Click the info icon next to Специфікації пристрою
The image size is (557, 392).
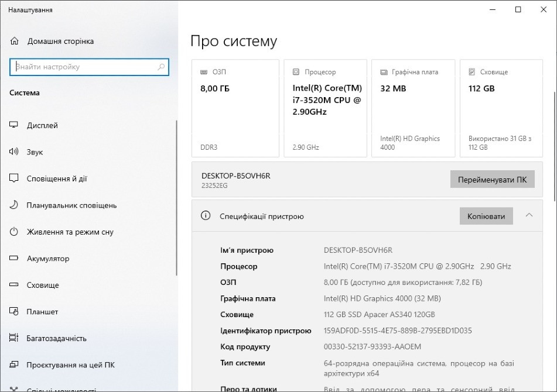pos(206,216)
